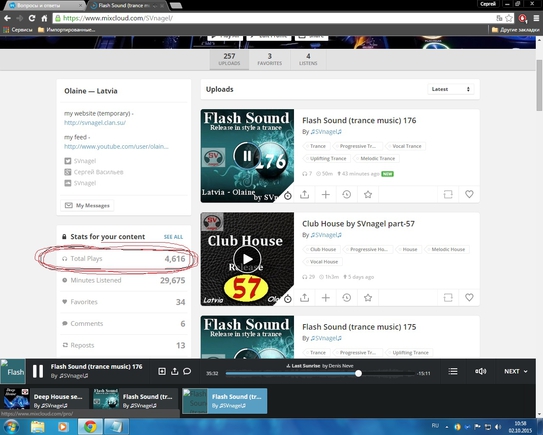Image resolution: width=543 pixels, height=435 pixels.
Task: Click browser back arrow
Action: pyautogui.click(x=8, y=18)
